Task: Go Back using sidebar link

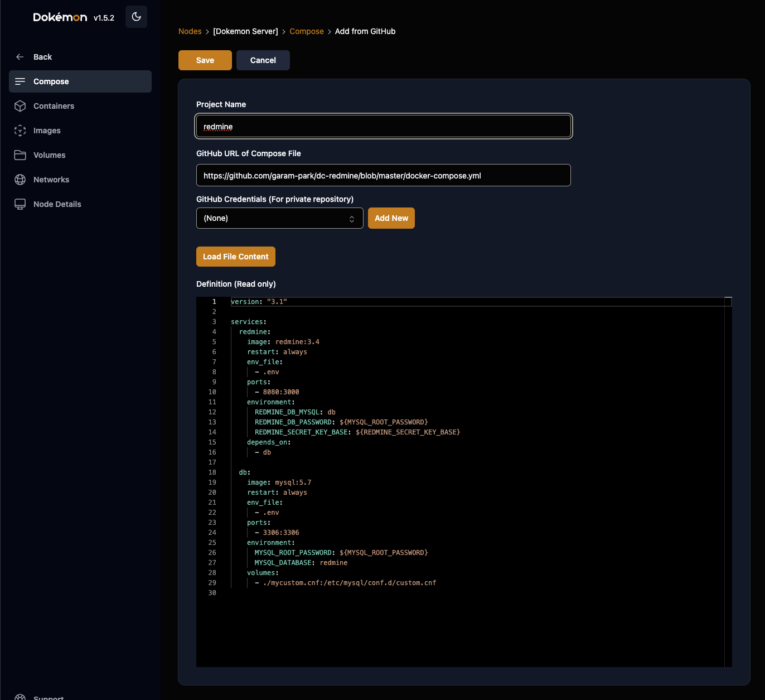Action: (80, 57)
